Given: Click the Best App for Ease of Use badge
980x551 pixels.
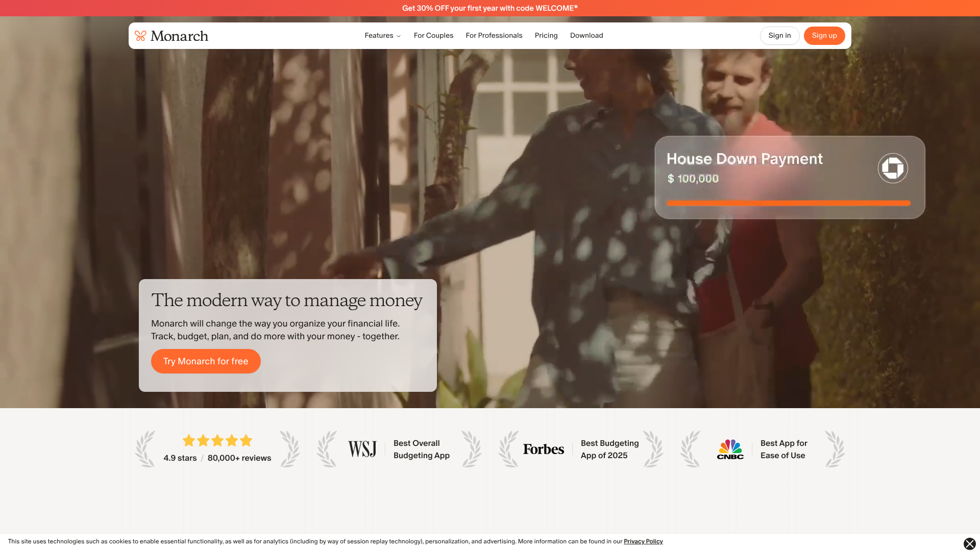Looking at the screenshot, I should 783,449.
